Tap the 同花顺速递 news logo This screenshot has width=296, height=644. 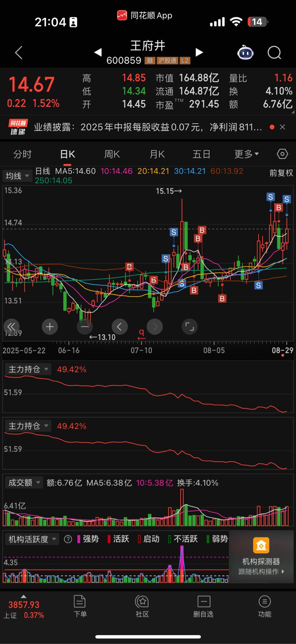coord(18,127)
